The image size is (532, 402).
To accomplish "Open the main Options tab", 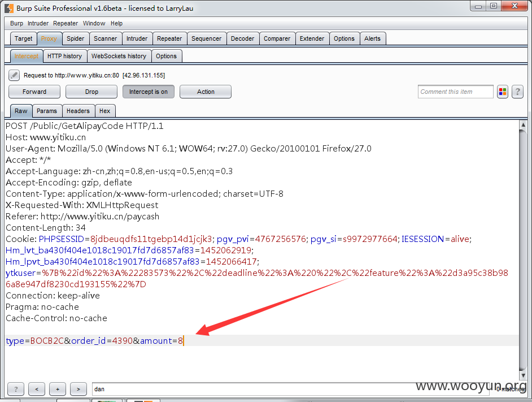I will point(344,39).
